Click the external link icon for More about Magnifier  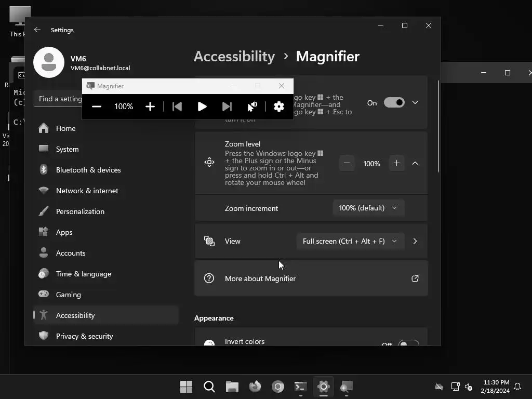click(415, 278)
